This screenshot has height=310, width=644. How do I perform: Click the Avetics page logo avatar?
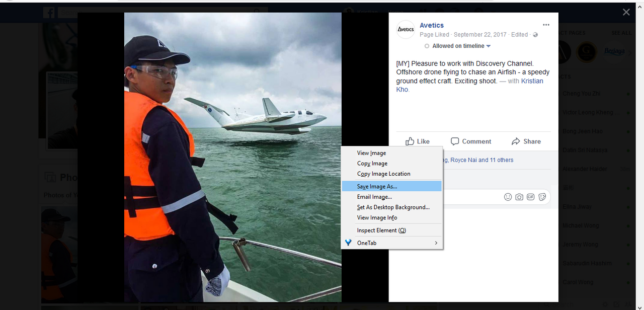tap(406, 29)
